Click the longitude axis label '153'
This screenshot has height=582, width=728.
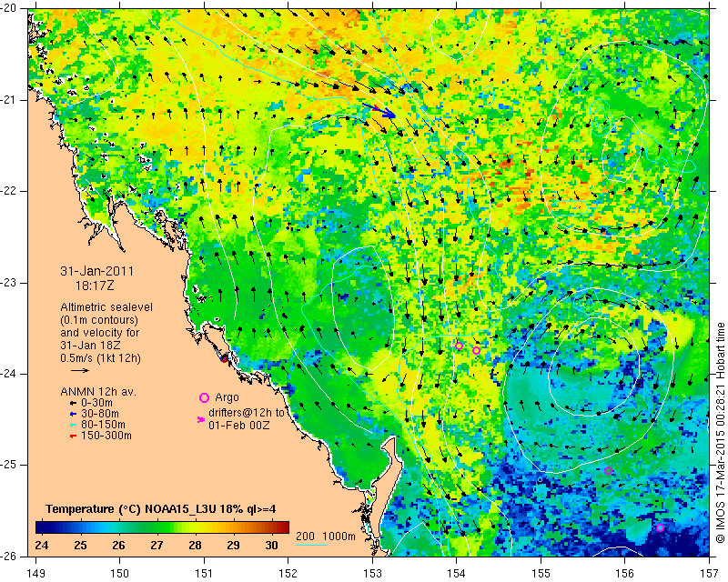[372, 574]
